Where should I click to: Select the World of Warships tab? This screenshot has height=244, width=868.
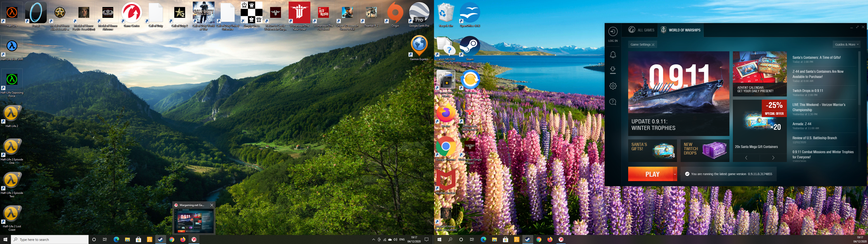(680, 30)
